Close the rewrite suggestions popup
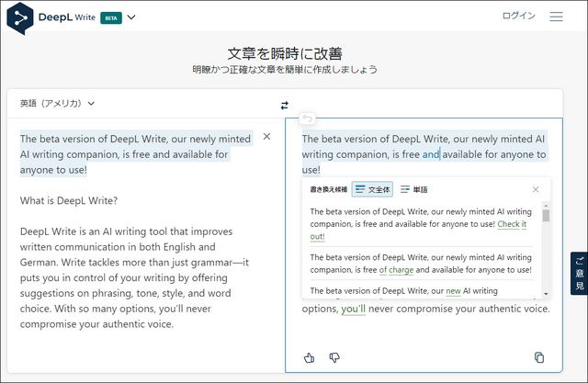Screen dimensions: 588x383 (x=536, y=189)
